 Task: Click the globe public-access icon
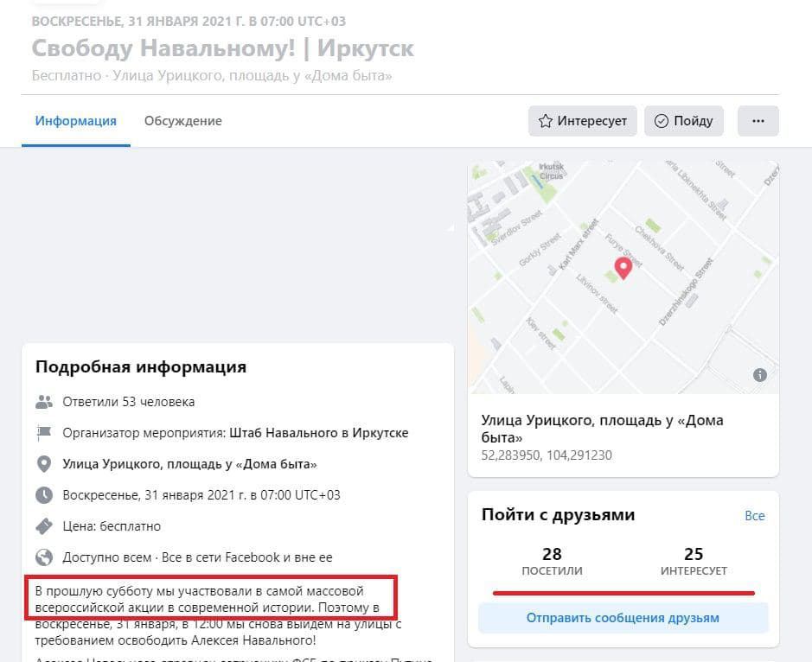click(44, 557)
